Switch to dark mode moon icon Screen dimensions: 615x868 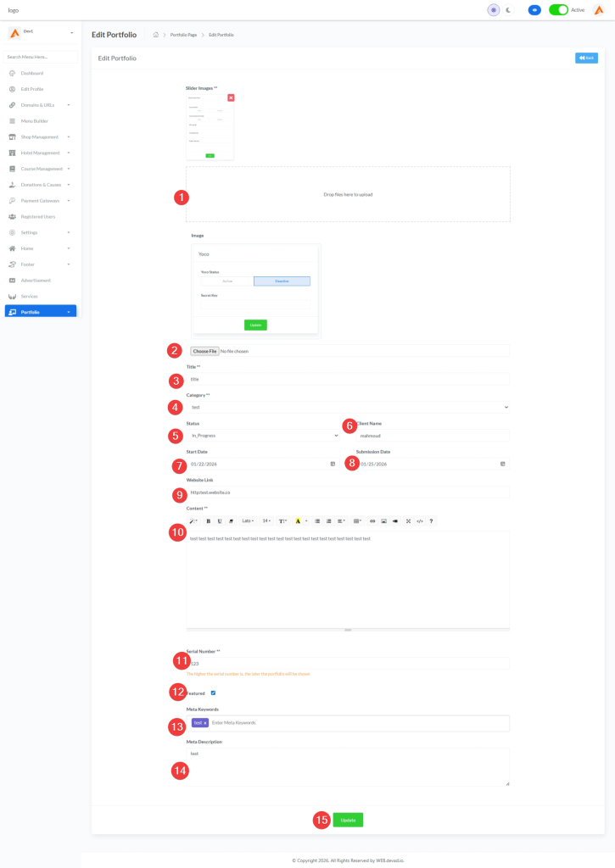coord(508,10)
